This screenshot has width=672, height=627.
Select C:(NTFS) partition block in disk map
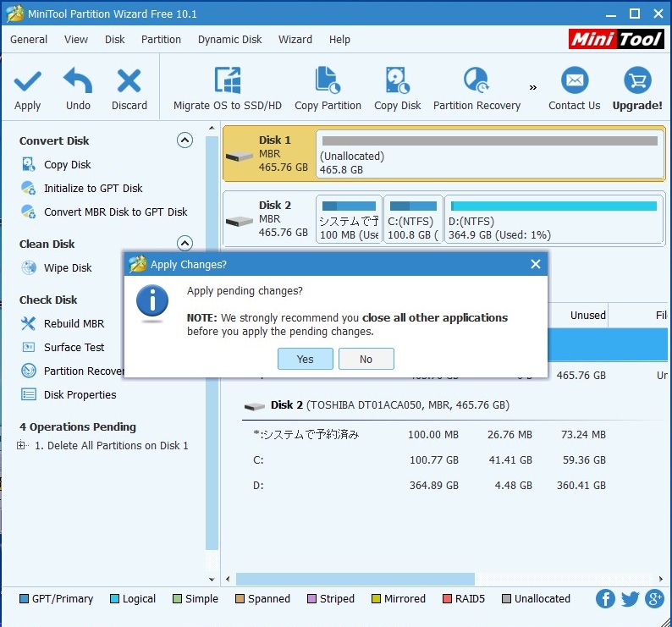[413, 219]
